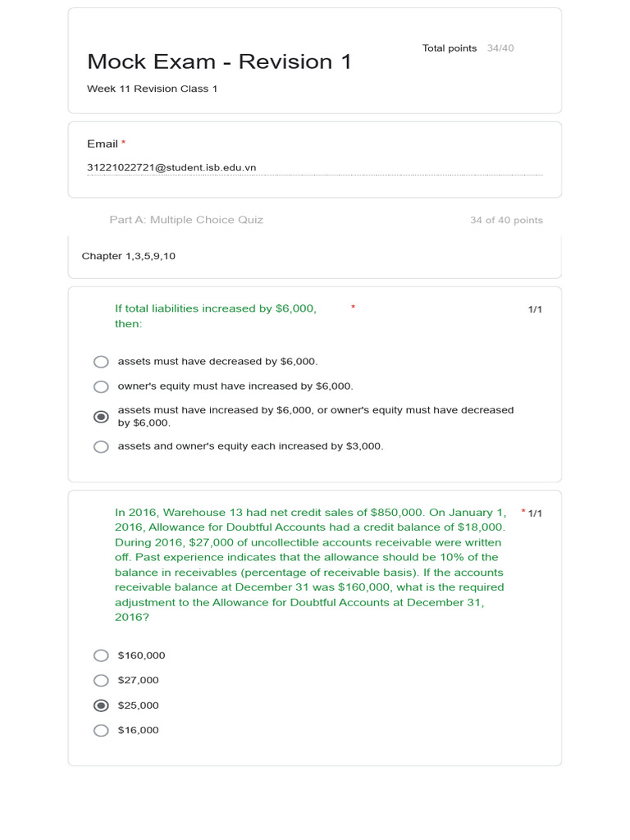Click the "Part A: Multiple Choice Quiz" section header
The width and height of the screenshot is (630, 840).
pos(186,220)
